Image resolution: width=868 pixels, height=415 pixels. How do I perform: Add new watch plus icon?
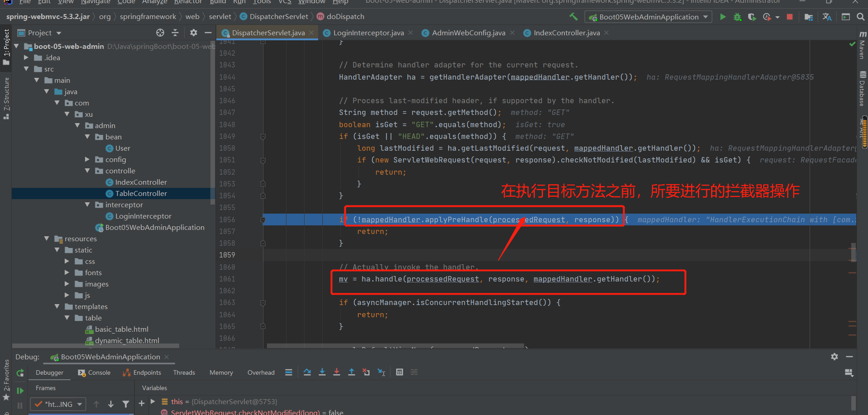click(x=142, y=403)
